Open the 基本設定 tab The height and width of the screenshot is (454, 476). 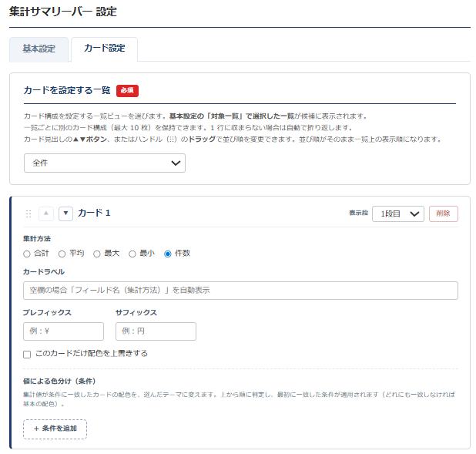(x=39, y=49)
